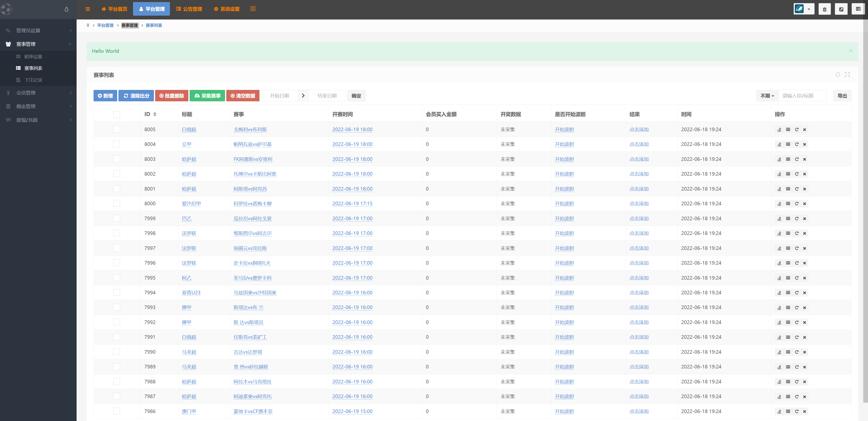Screen dimensions: 868x421
Task: Click the grid squares icon in top navigation
Action: [253, 9]
